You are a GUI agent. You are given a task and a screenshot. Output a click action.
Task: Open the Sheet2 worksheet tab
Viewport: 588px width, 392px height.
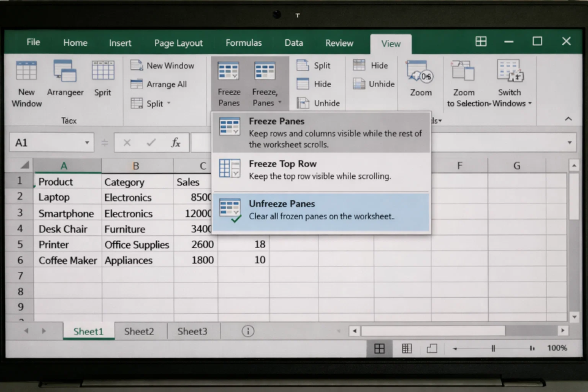tap(139, 331)
